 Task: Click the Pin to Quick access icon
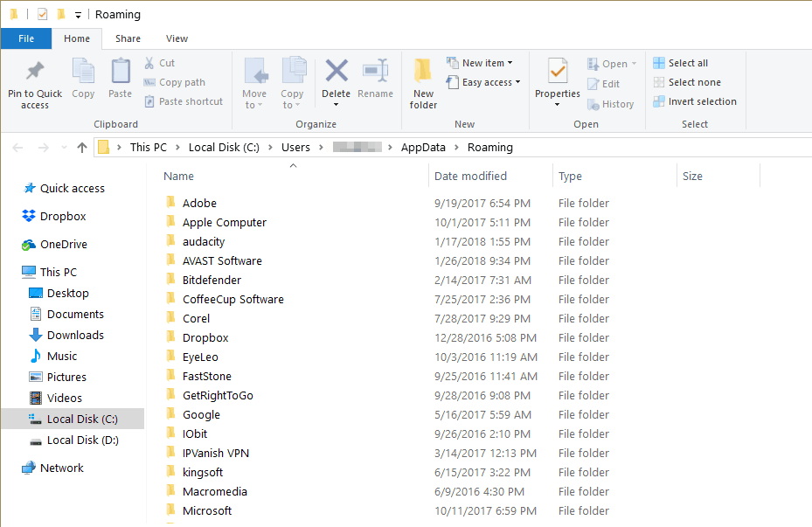coord(35,72)
